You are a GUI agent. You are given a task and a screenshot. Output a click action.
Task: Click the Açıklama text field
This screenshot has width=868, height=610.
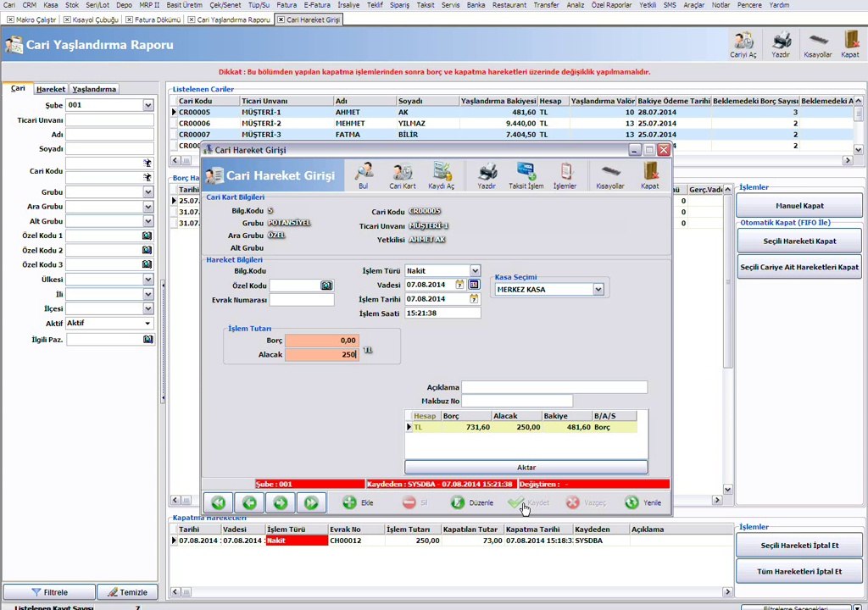(x=554, y=387)
